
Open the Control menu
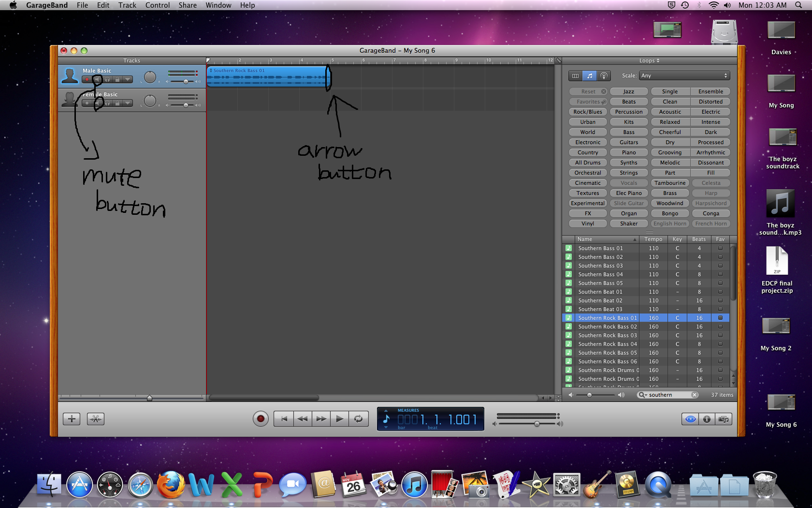[158, 5]
